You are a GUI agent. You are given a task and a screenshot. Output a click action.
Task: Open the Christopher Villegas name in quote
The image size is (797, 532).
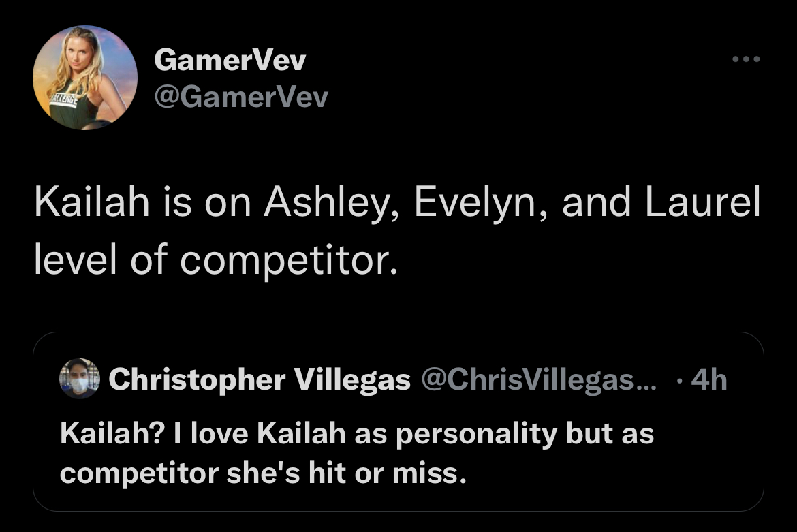(x=260, y=379)
